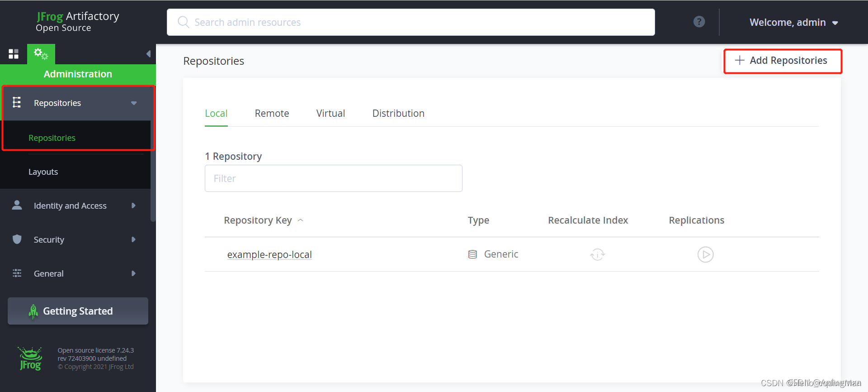Click the JFrog Artifactory logo
Image resolution: width=868 pixels, height=392 pixels.
[77, 22]
